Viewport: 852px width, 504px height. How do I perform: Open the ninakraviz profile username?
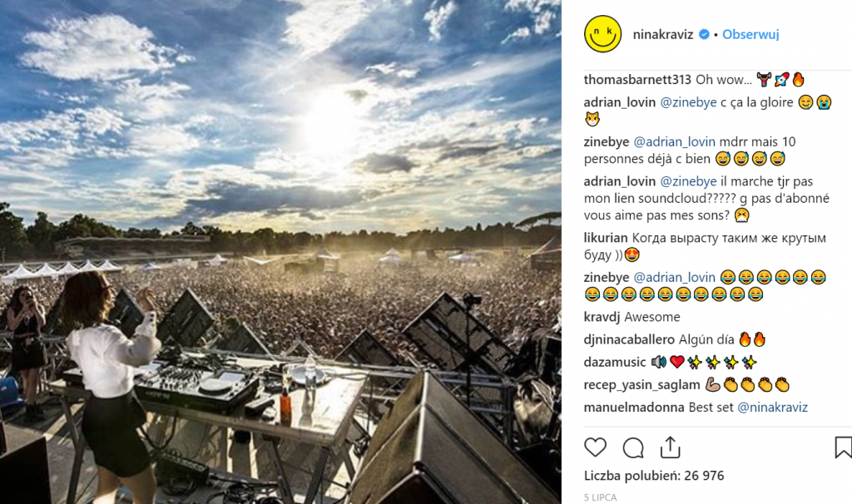click(664, 35)
